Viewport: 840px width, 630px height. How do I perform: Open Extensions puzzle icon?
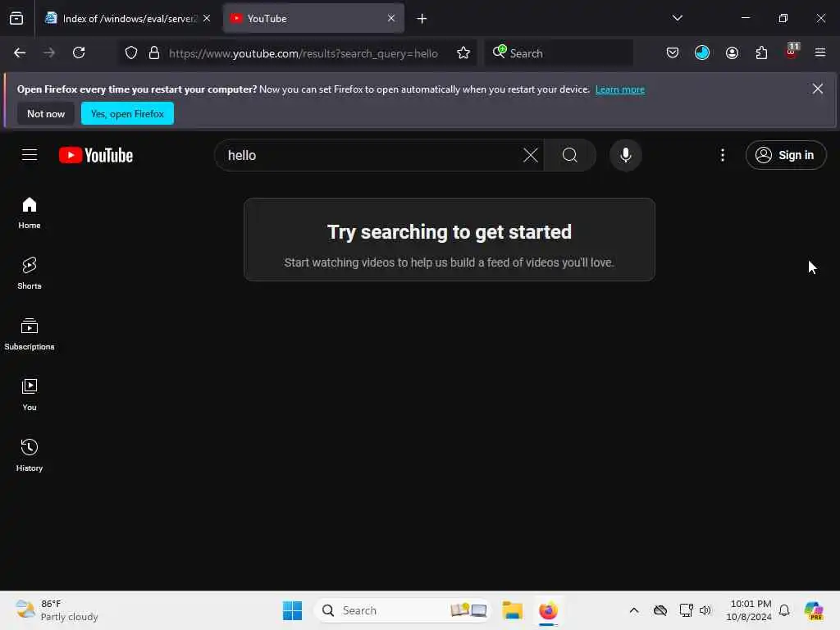point(761,52)
